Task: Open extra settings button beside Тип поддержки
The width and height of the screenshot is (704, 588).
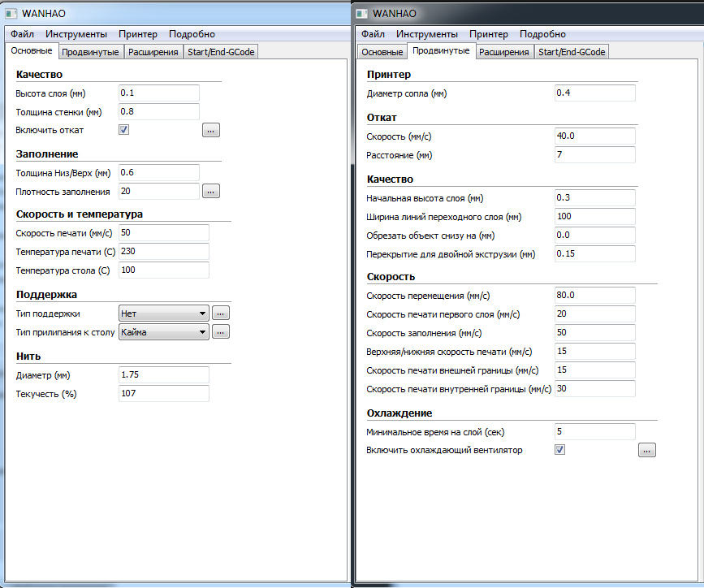Action: [x=222, y=313]
